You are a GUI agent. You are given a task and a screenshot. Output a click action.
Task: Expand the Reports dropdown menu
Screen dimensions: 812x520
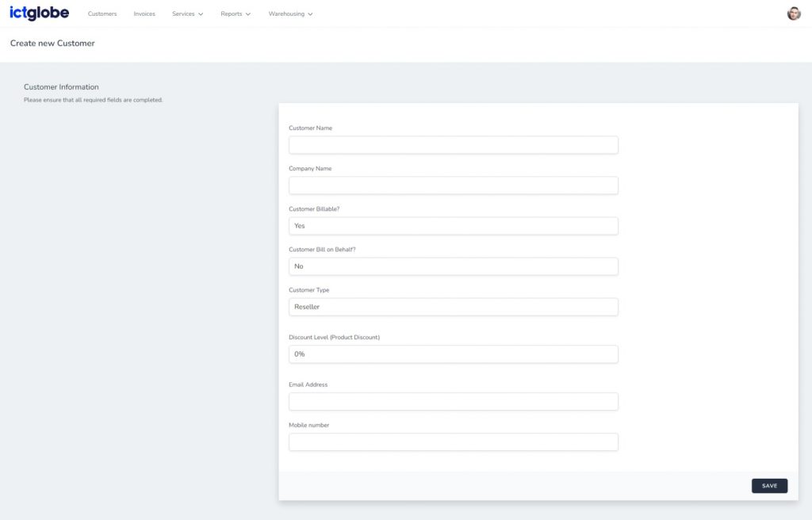[x=236, y=14]
